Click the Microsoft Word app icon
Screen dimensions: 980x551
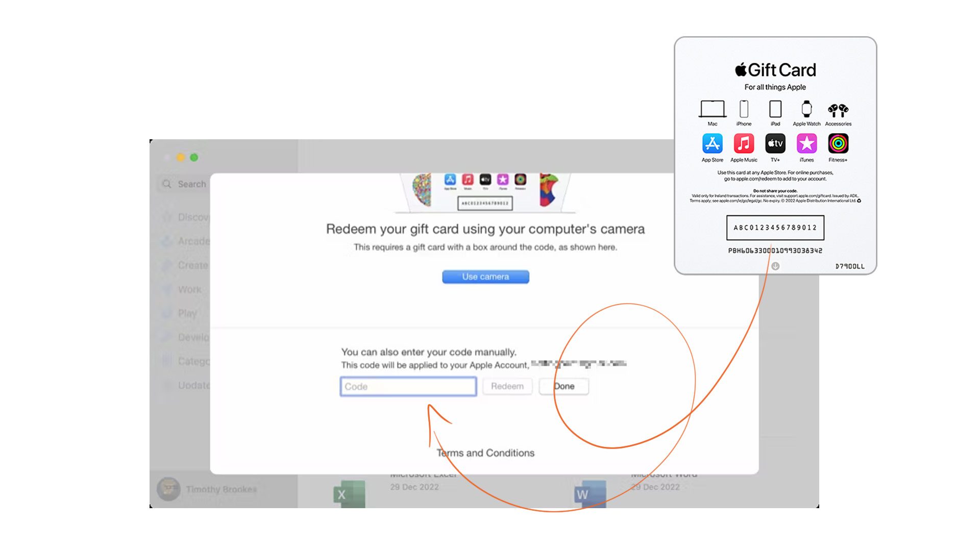click(x=591, y=494)
